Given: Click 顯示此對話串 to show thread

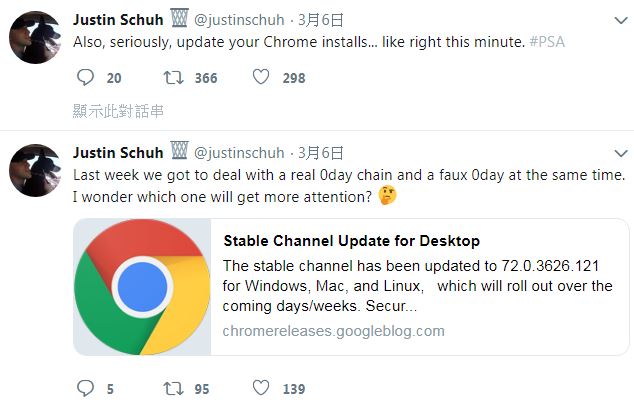Looking at the screenshot, I should click(118, 111).
